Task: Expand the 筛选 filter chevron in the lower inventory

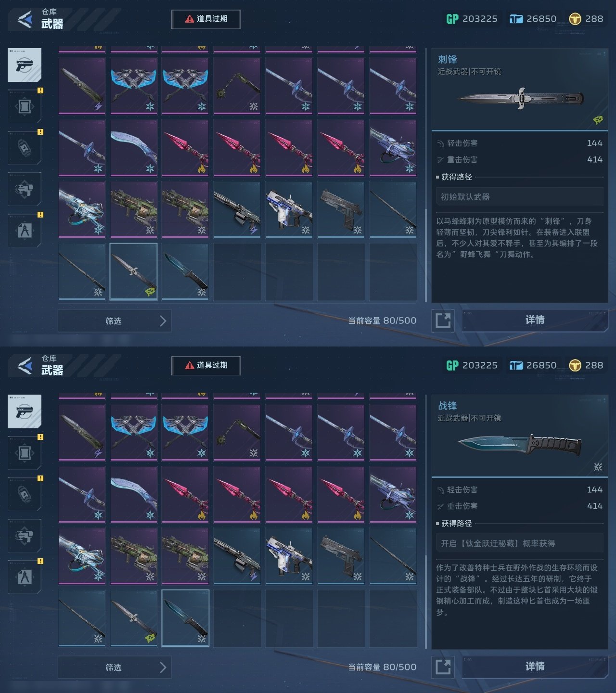Action: 163,667
